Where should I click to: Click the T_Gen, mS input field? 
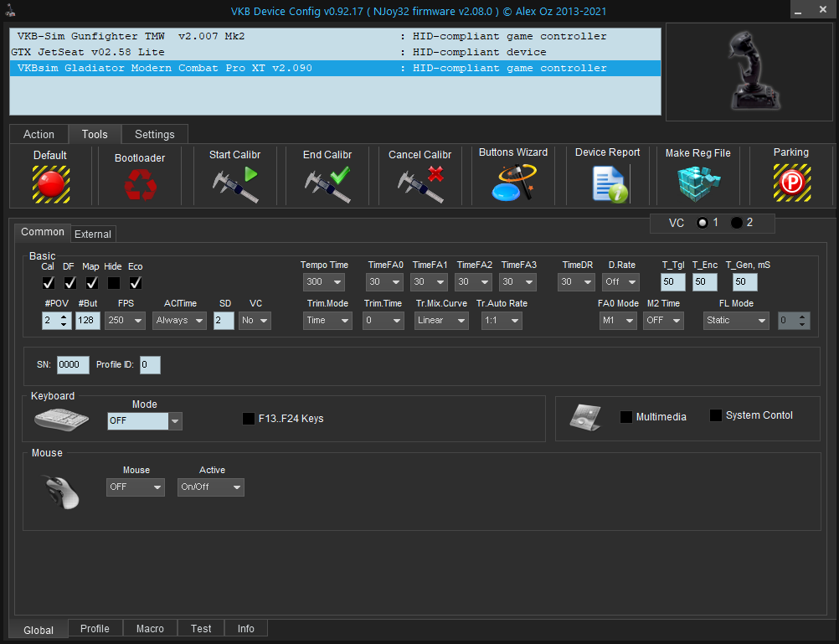tap(745, 282)
